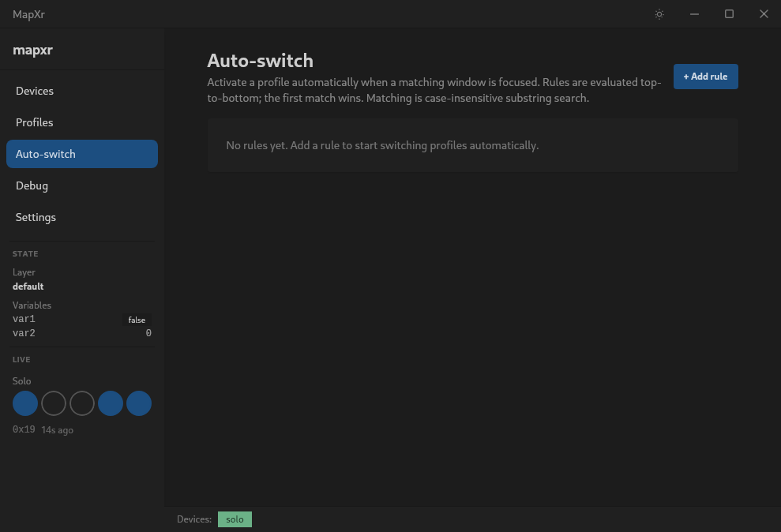The width and height of the screenshot is (781, 532).
Task: Open the Devices section in the sidebar
Action: coord(34,91)
